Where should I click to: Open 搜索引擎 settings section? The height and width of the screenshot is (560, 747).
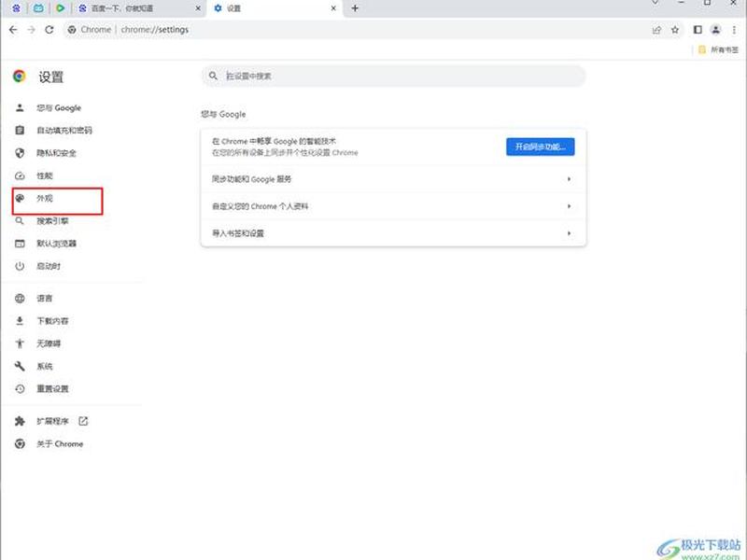pos(52,221)
